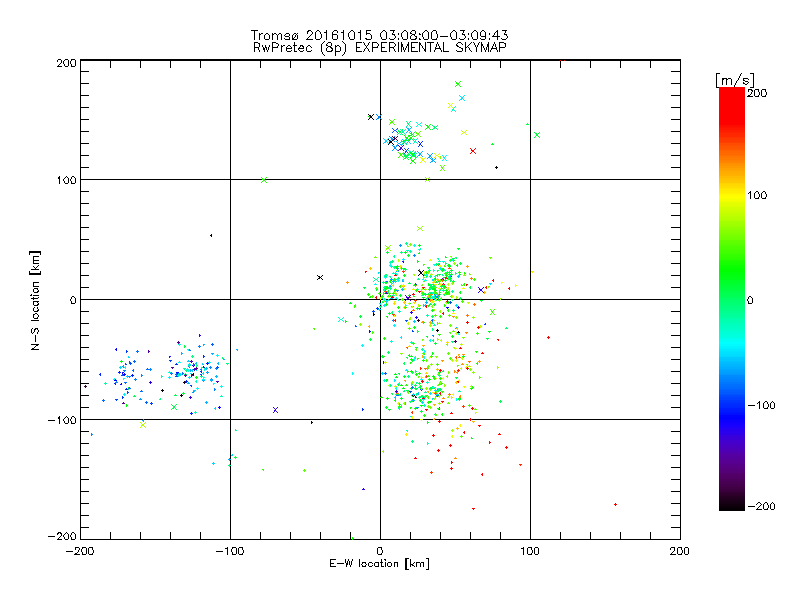
Task: Click x-axis tick label '200'
Action: (680, 551)
